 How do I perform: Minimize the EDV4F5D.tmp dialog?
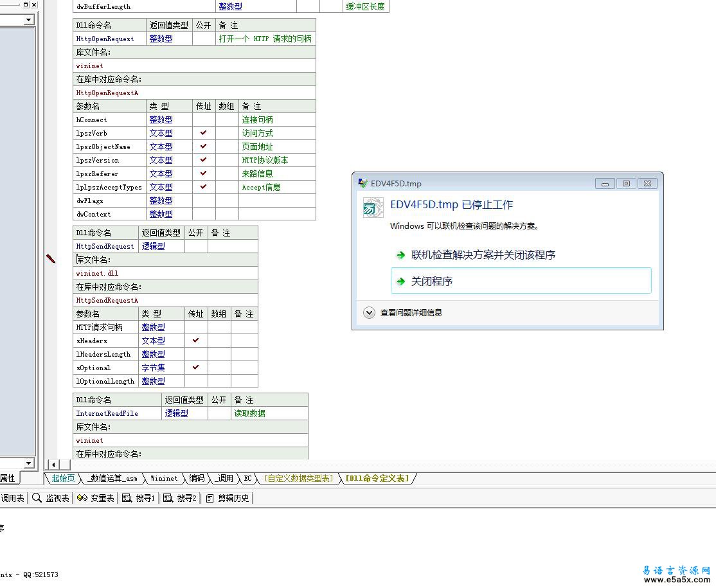click(x=605, y=184)
